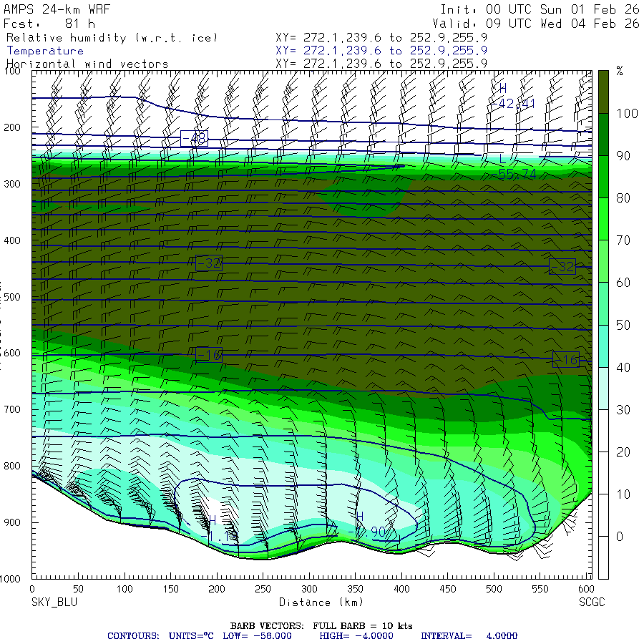Click the 150 km distance axis label
The image size is (644, 644).
pyautogui.click(x=170, y=589)
